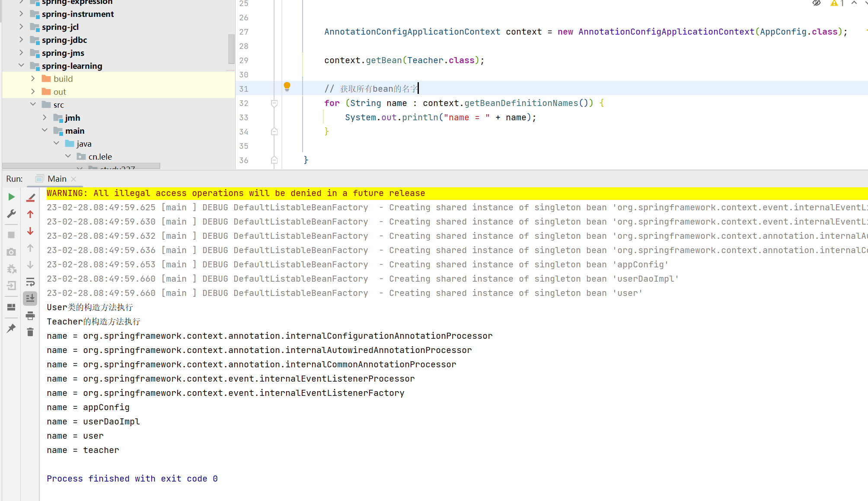The height and width of the screenshot is (501, 868).
Task: Click red up arrow stack trace icon
Action: (30, 214)
